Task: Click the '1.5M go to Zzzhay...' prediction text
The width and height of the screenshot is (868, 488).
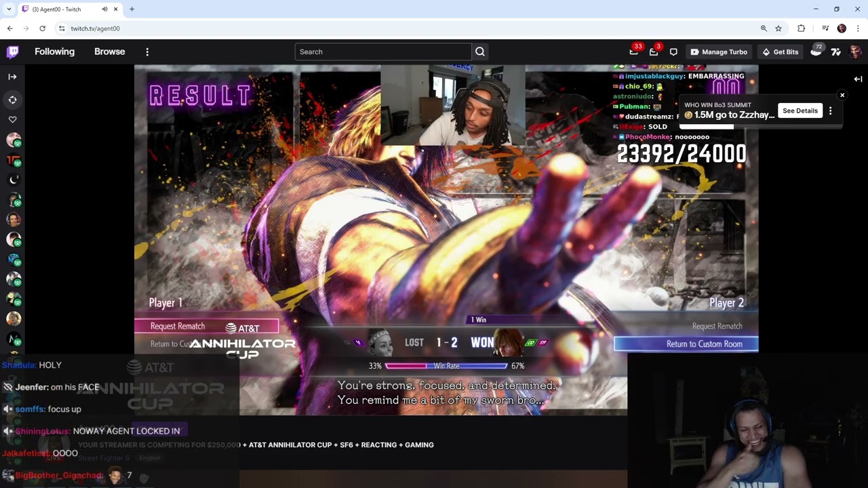Action: [x=734, y=115]
